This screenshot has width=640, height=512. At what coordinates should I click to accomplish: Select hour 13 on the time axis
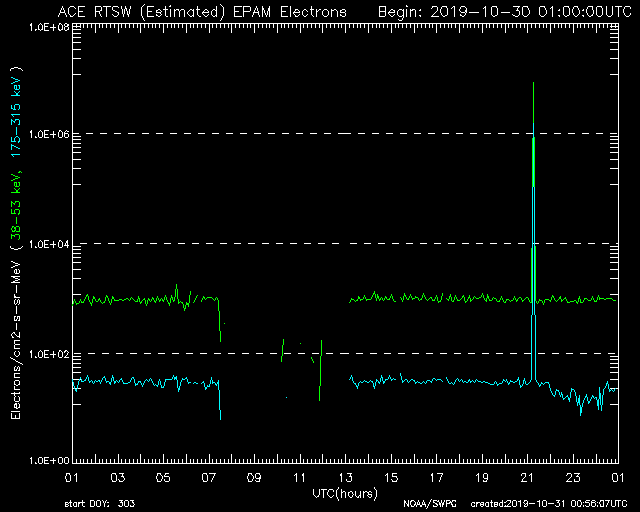tap(345, 478)
